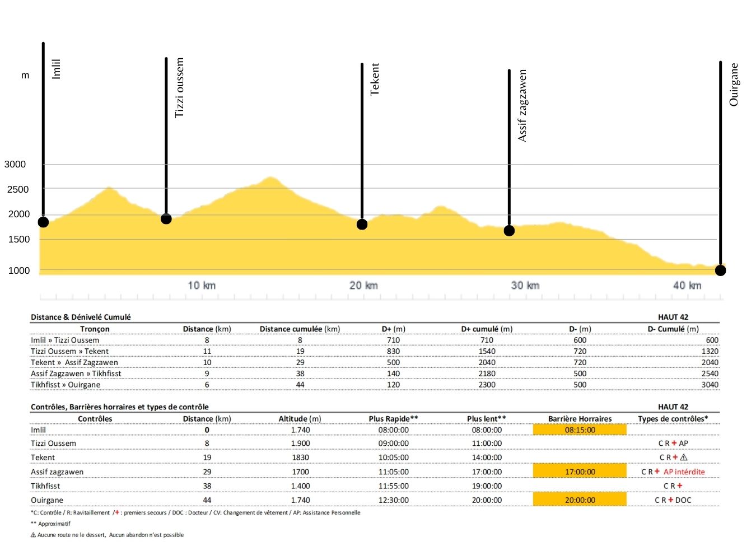Click the 'Distance & Dénivelé Cumulé' table title
The width and height of the screenshot is (756, 560).
pyautogui.click(x=81, y=317)
